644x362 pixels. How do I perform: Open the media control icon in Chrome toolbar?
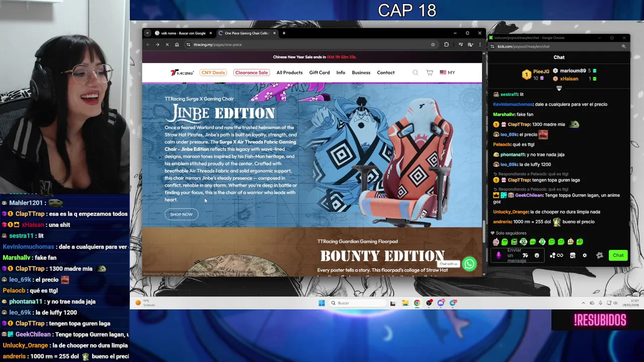click(460, 45)
